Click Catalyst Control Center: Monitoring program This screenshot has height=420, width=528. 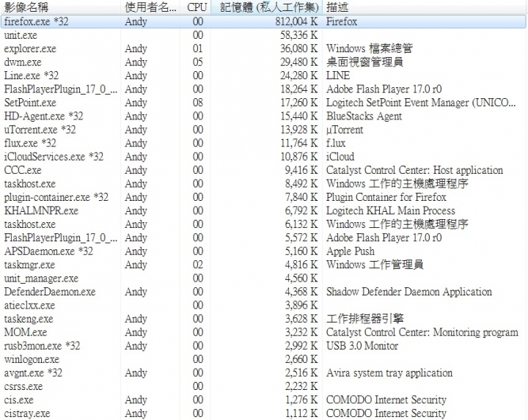click(x=422, y=333)
